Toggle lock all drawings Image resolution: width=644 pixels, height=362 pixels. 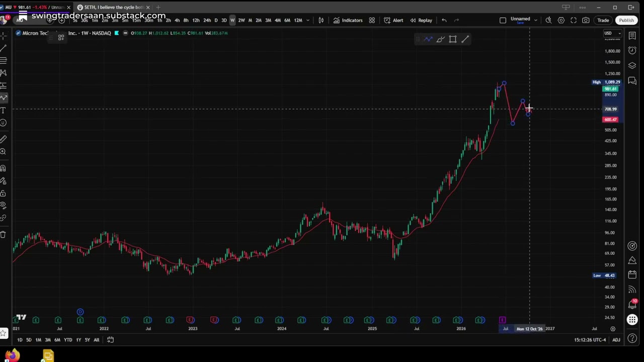[x=3, y=193]
